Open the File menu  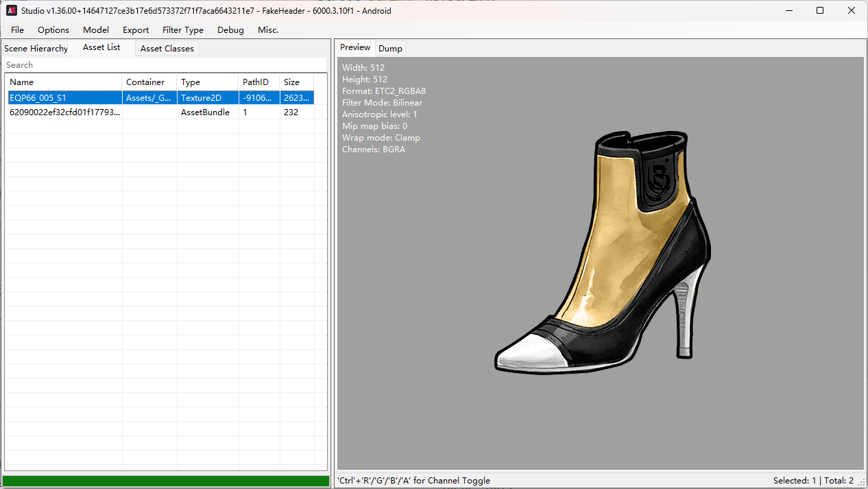tap(17, 29)
